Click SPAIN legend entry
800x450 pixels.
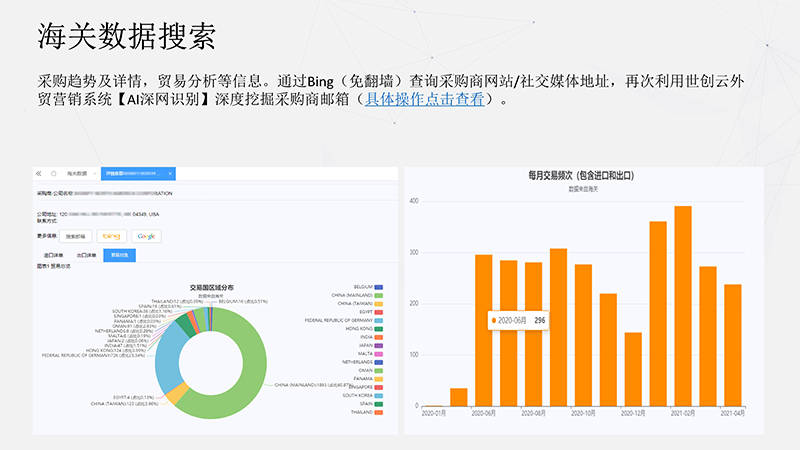(x=371, y=404)
